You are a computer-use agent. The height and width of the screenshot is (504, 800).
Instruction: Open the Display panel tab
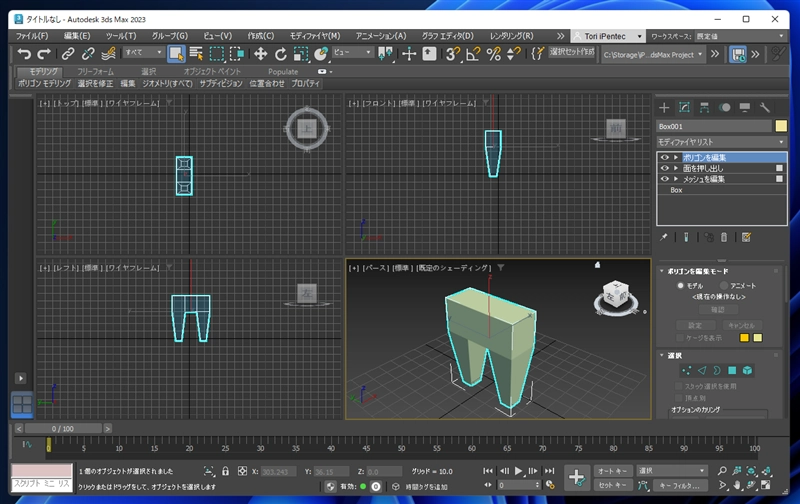pos(744,107)
